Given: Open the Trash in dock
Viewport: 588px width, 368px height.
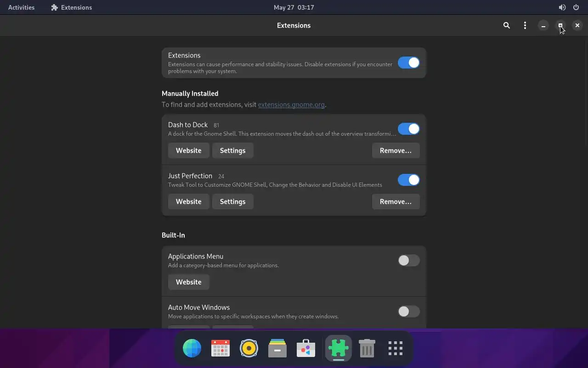Looking at the screenshot, I should click(367, 348).
